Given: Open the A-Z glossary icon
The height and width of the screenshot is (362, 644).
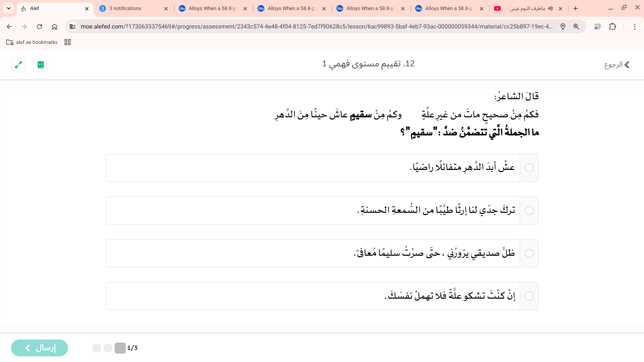Looking at the screenshot, I should [x=41, y=65].
